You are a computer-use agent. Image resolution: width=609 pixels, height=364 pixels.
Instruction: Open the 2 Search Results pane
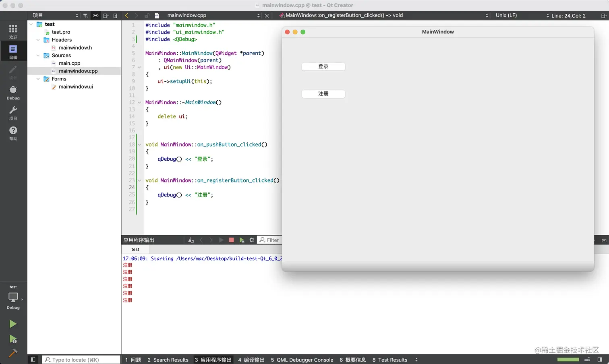[168, 360]
